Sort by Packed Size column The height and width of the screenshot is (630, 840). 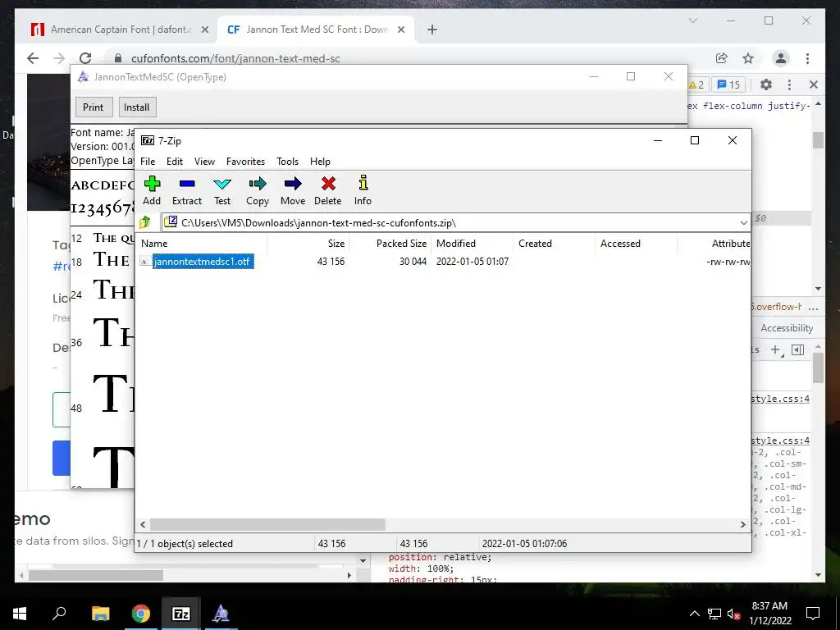pyautogui.click(x=401, y=243)
